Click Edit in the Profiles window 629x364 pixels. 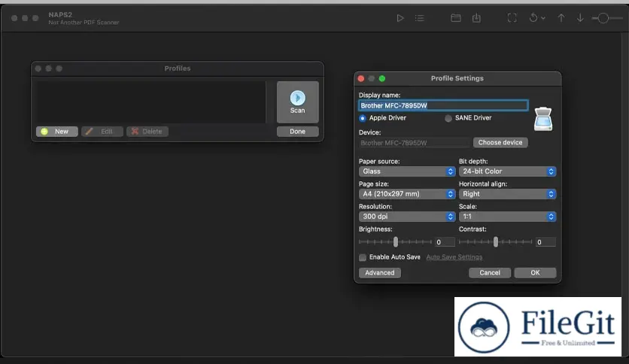[102, 132]
